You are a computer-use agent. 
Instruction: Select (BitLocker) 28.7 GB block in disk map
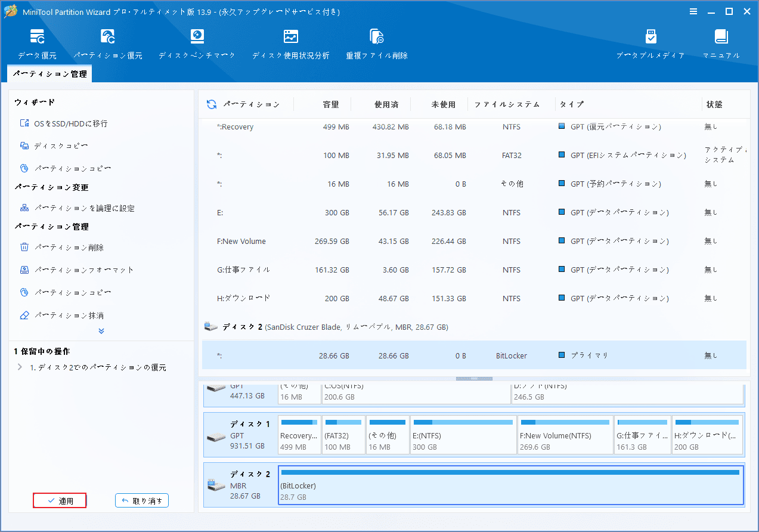coord(511,485)
